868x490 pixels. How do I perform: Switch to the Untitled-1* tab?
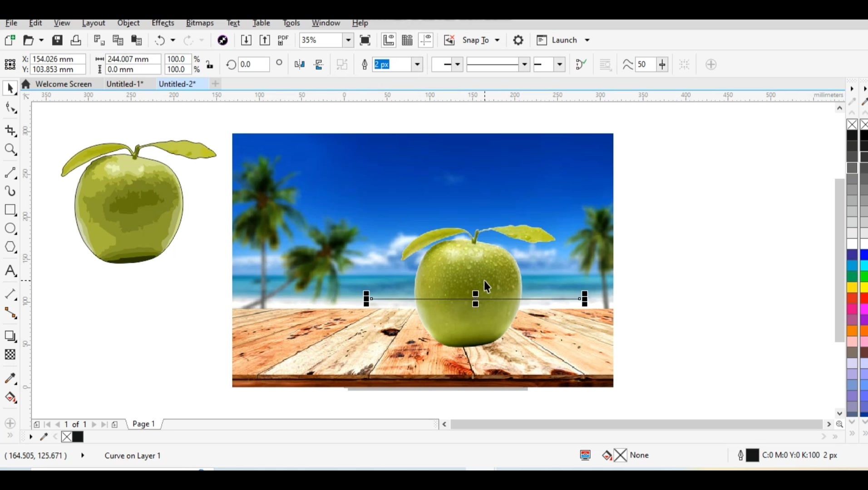tap(125, 84)
